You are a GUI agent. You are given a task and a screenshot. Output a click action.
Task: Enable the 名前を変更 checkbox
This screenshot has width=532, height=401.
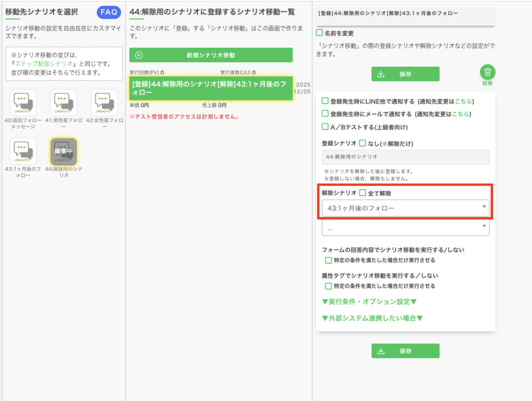click(320, 33)
